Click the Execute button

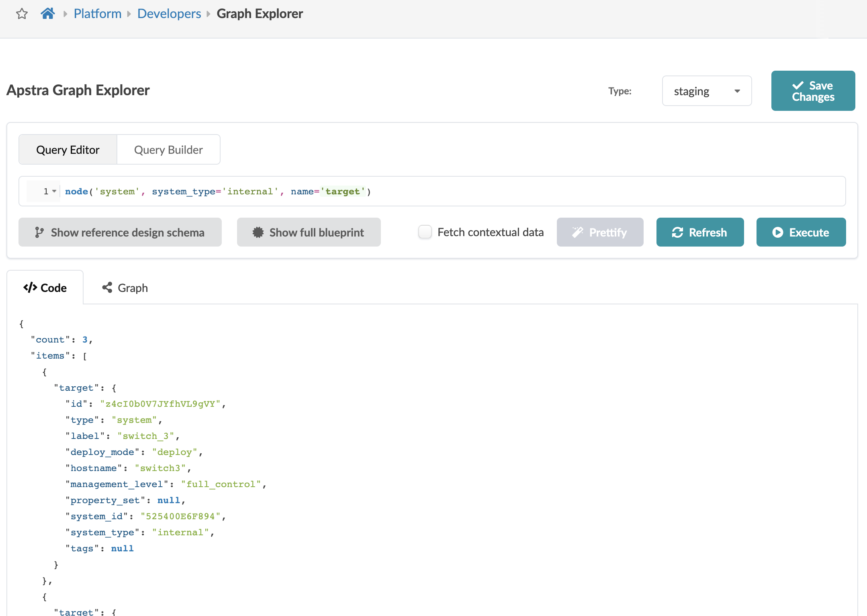pyautogui.click(x=801, y=232)
